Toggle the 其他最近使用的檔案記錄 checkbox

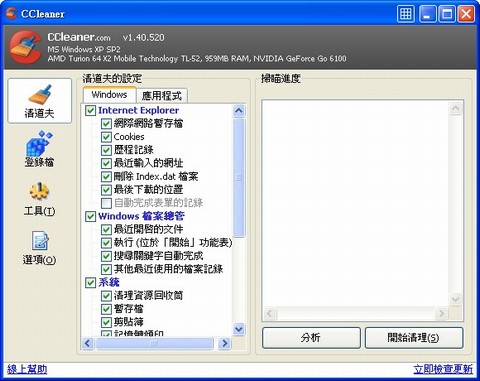[x=106, y=269]
